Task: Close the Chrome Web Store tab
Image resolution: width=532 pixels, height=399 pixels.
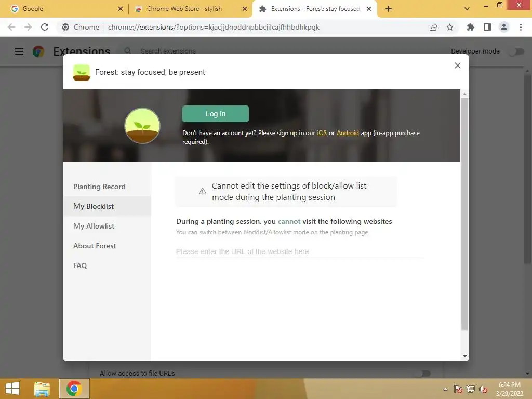Action: [245, 9]
